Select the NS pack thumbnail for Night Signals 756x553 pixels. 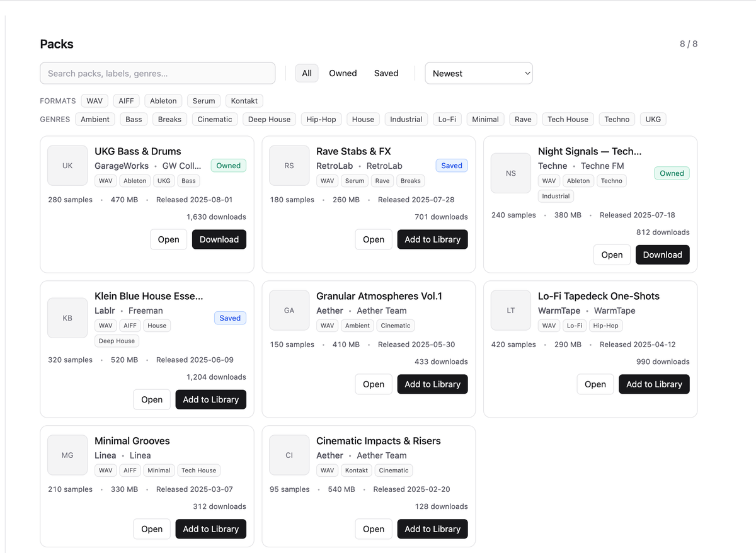[x=511, y=173]
